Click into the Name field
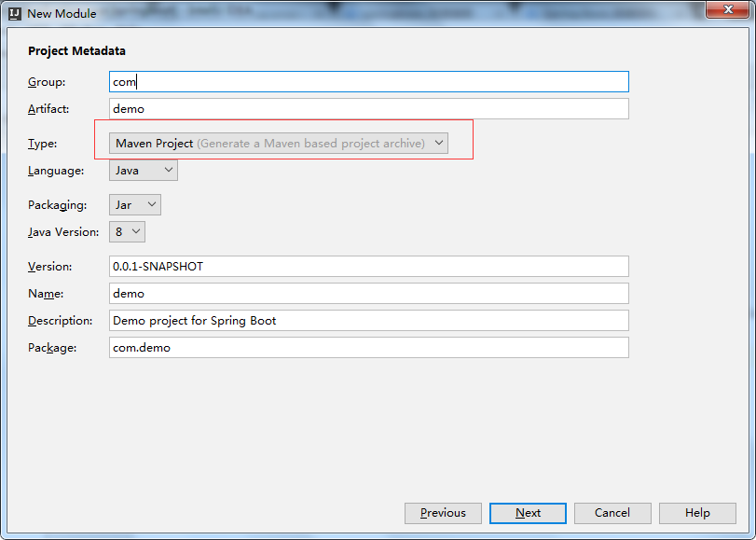756x540 pixels. [369, 294]
